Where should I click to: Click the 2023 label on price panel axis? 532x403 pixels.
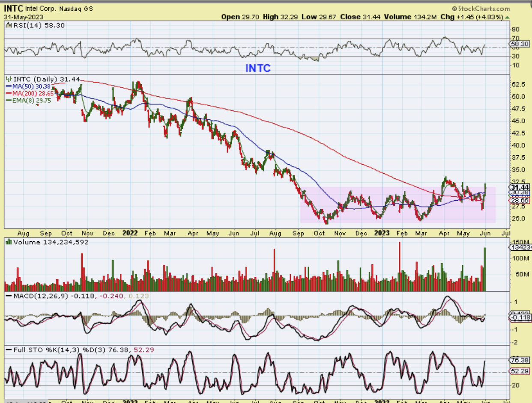click(382, 234)
